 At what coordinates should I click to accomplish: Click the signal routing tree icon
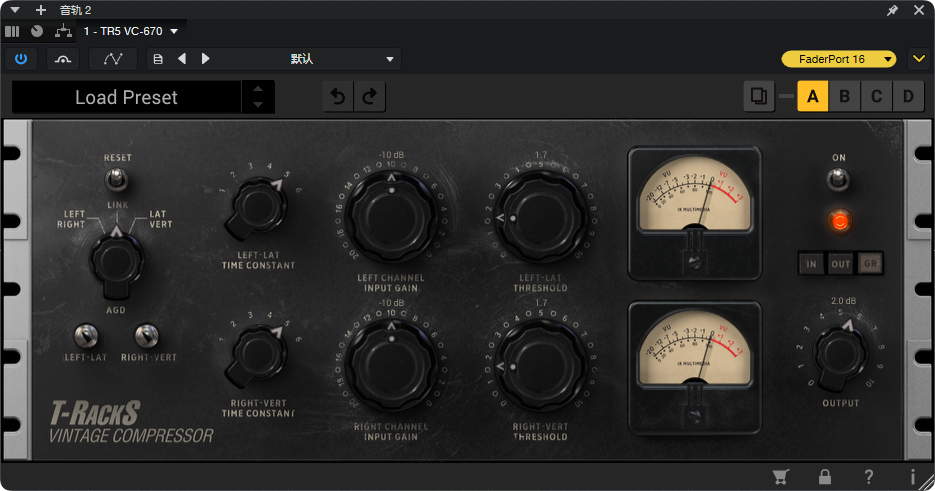[x=63, y=31]
